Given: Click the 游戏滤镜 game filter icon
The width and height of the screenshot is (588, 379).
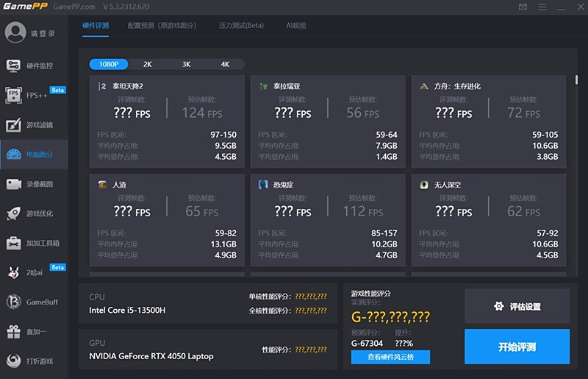Looking at the screenshot, I should pos(14,125).
